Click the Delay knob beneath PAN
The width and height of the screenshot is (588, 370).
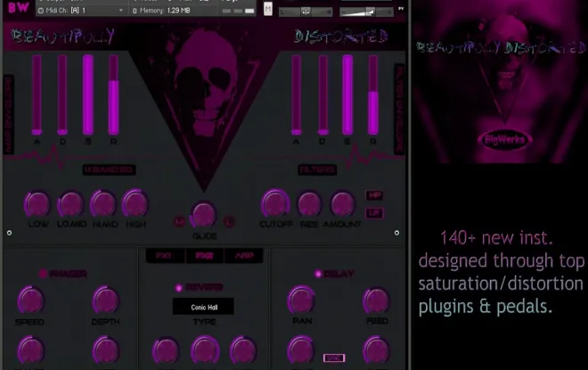[x=301, y=349]
